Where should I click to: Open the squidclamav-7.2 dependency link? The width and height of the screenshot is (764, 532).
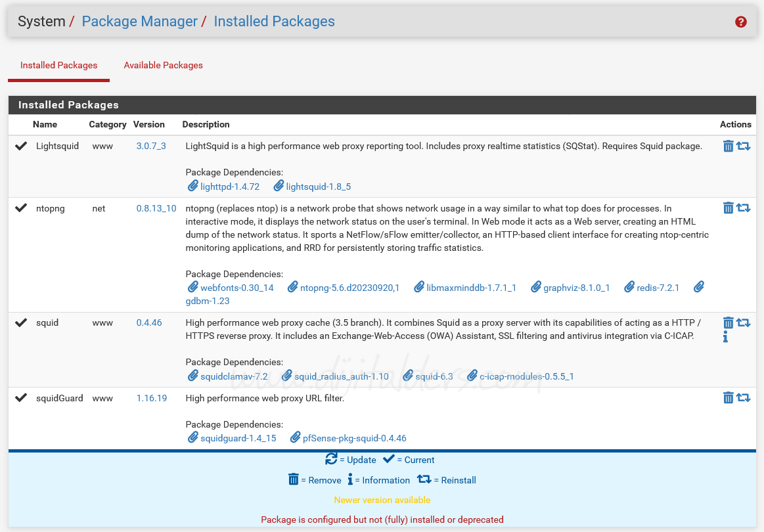point(233,376)
